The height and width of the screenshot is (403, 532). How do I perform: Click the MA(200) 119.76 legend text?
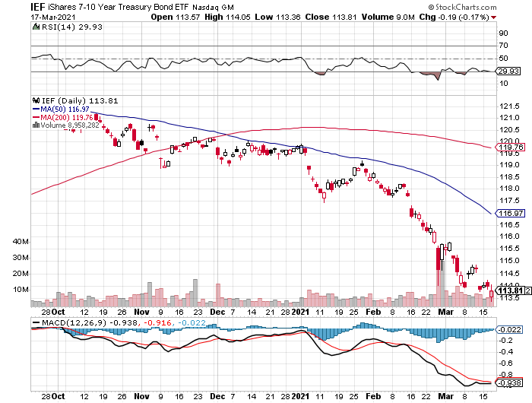pos(67,117)
